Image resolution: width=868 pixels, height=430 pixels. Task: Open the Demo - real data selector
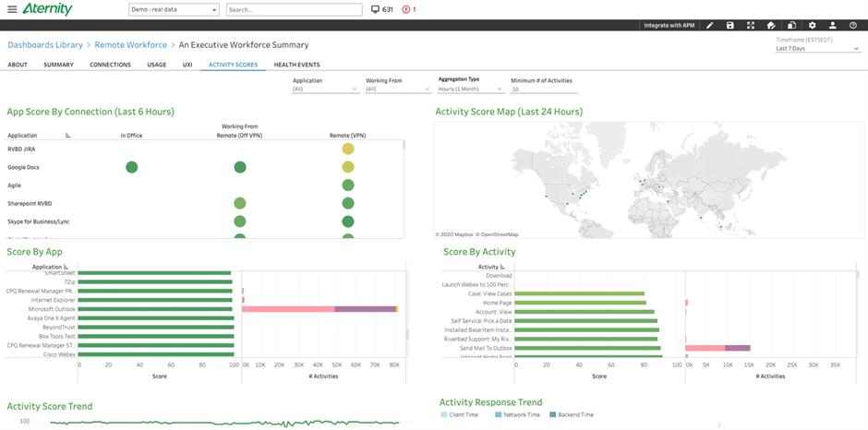[x=174, y=10]
